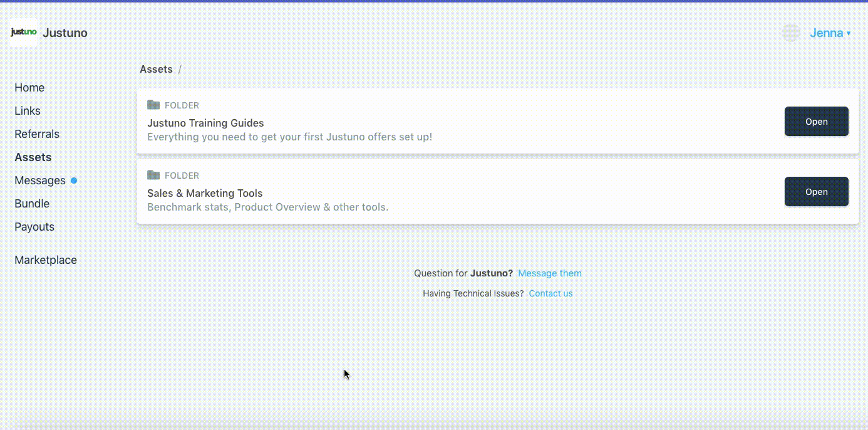Select the Justuno Training Guides title

(205, 123)
